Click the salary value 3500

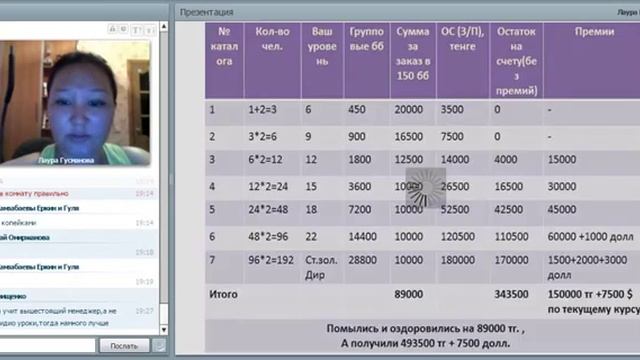click(x=452, y=109)
